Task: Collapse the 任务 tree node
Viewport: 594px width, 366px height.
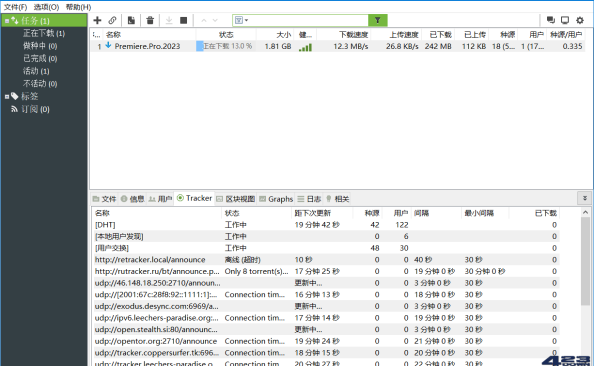Action: [6, 21]
